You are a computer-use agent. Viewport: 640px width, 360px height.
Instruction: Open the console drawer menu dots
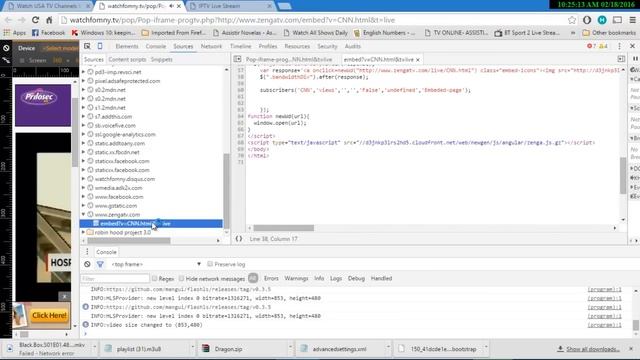pos(87,252)
